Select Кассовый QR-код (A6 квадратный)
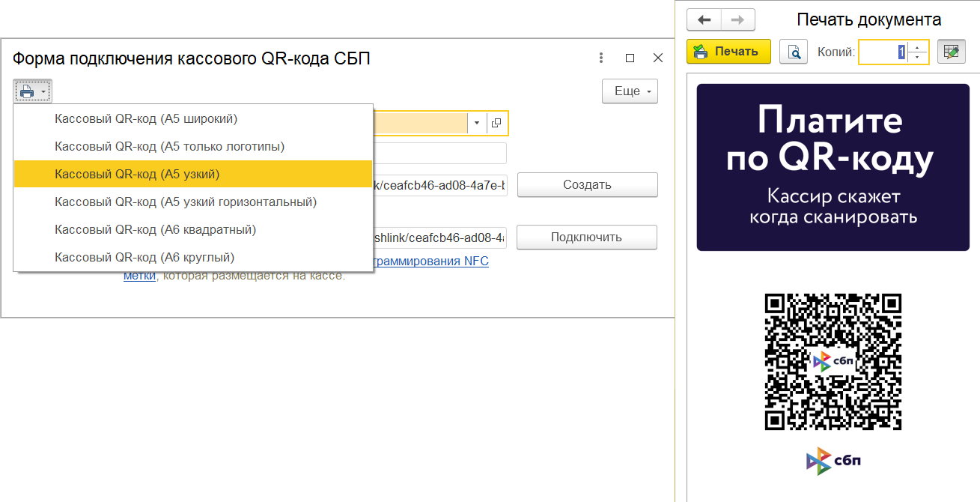Image resolution: width=980 pixels, height=502 pixels. [192, 230]
